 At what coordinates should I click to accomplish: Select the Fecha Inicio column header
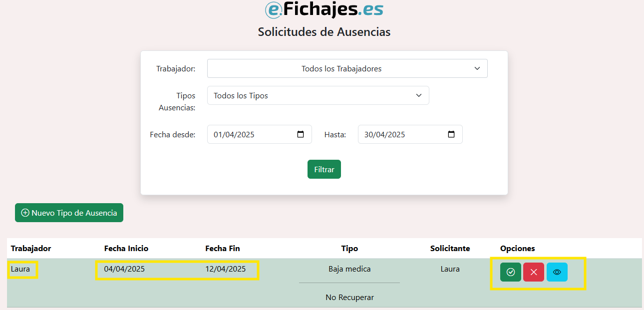click(x=126, y=248)
